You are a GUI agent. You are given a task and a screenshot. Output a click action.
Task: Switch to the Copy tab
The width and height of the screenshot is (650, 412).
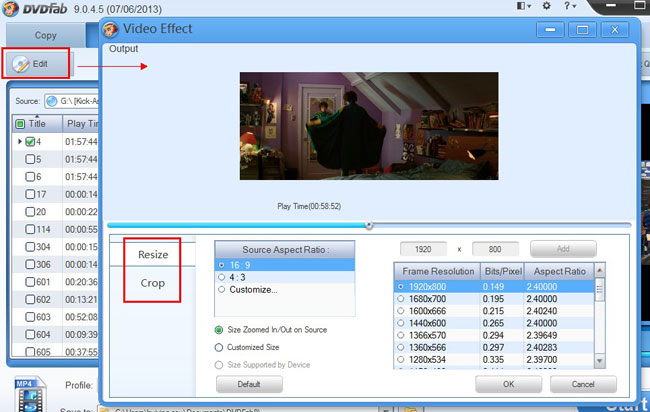46,35
